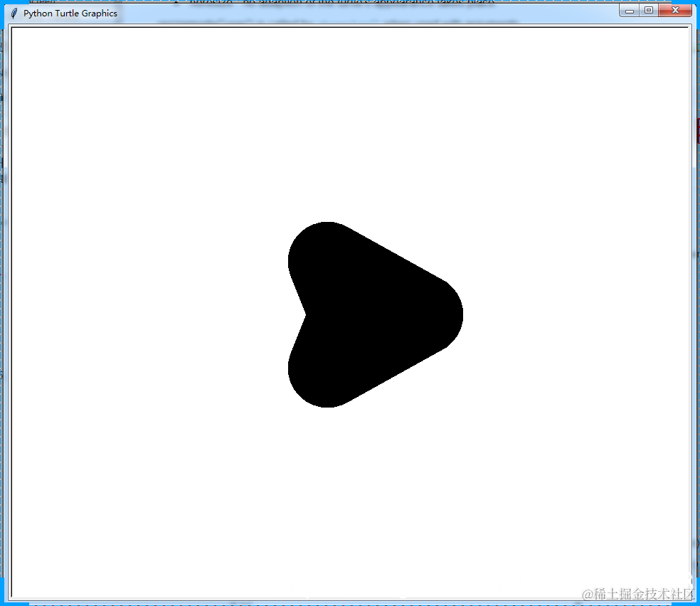Close the Python Turtle Graphics window
The height and width of the screenshot is (606, 700).
(x=675, y=10)
